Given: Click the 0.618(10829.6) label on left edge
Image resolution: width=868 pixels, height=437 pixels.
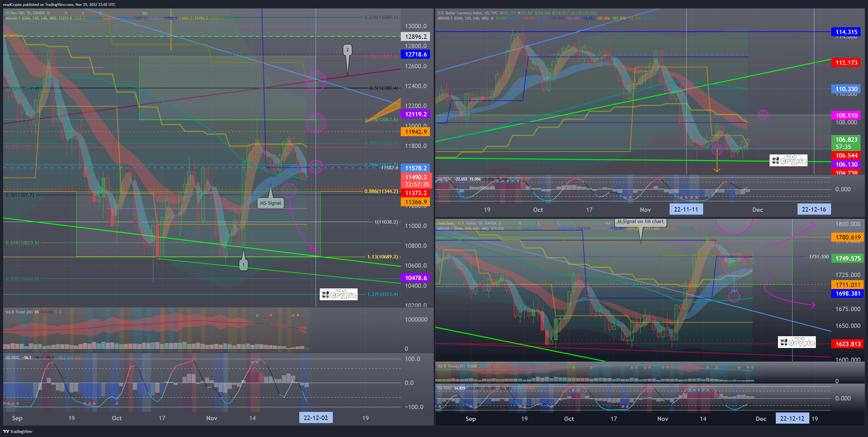Looking at the screenshot, I should [x=22, y=243].
